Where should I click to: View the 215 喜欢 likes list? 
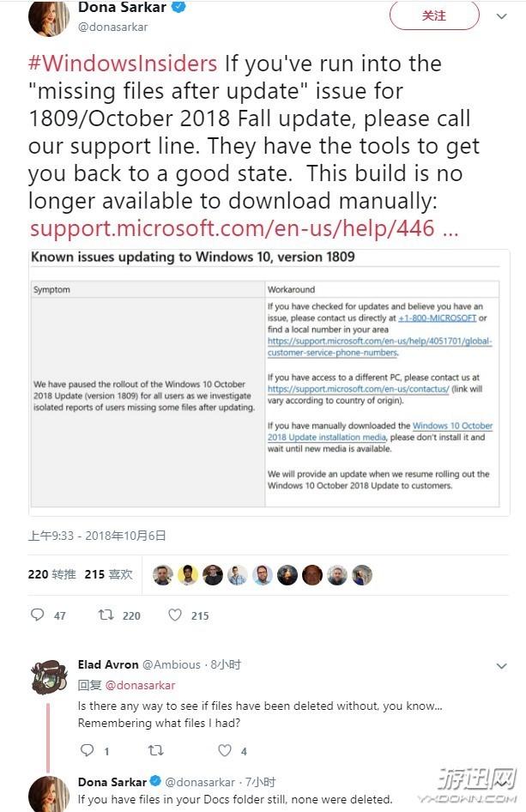[108, 574]
